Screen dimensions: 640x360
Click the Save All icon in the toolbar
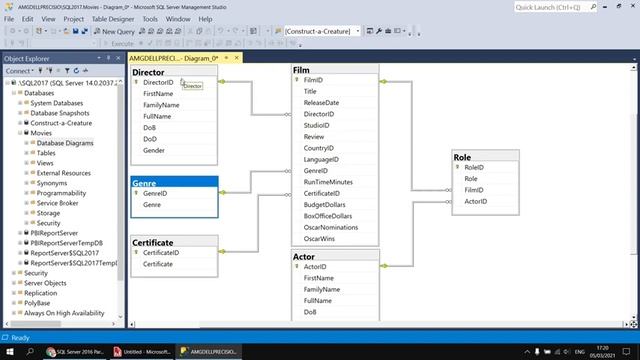pyautogui.click(x=84, y=31)
